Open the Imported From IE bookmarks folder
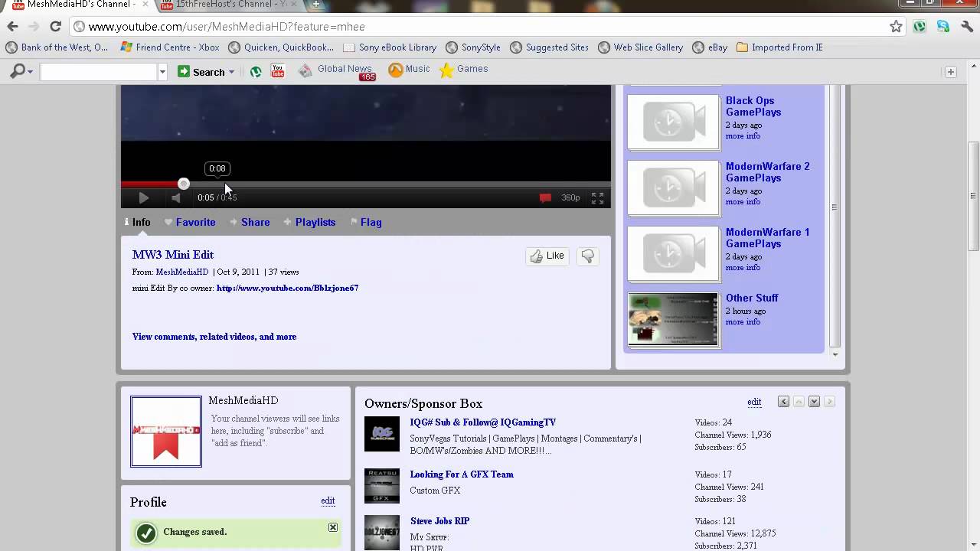The height and width of the screenshot is (551, 980). coord(779,47)
